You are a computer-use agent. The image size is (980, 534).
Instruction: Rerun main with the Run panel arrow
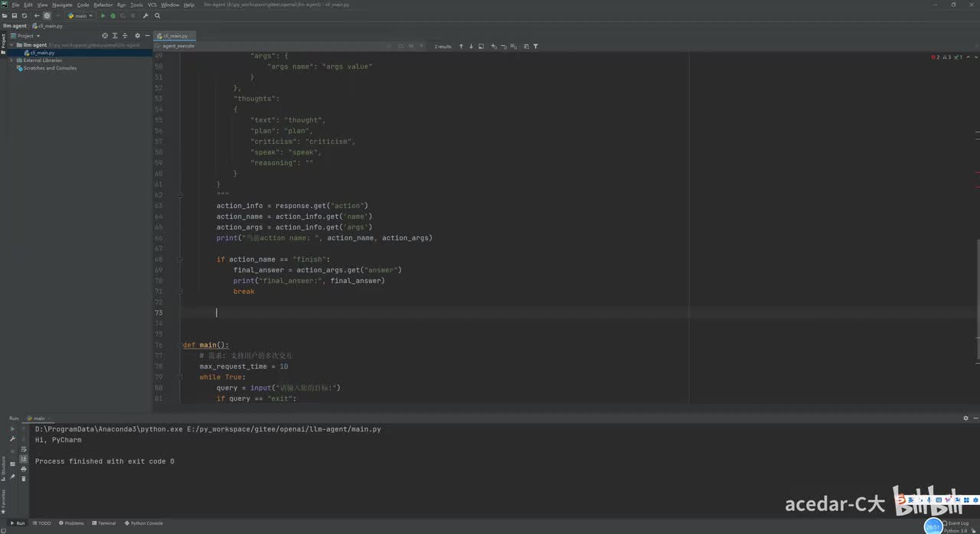(x=12, y=429)
